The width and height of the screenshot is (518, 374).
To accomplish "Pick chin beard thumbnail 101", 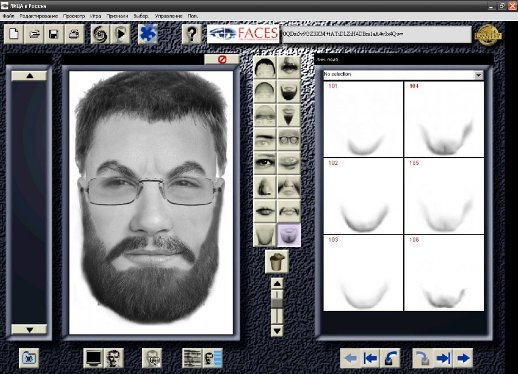I will coord(363,119).
